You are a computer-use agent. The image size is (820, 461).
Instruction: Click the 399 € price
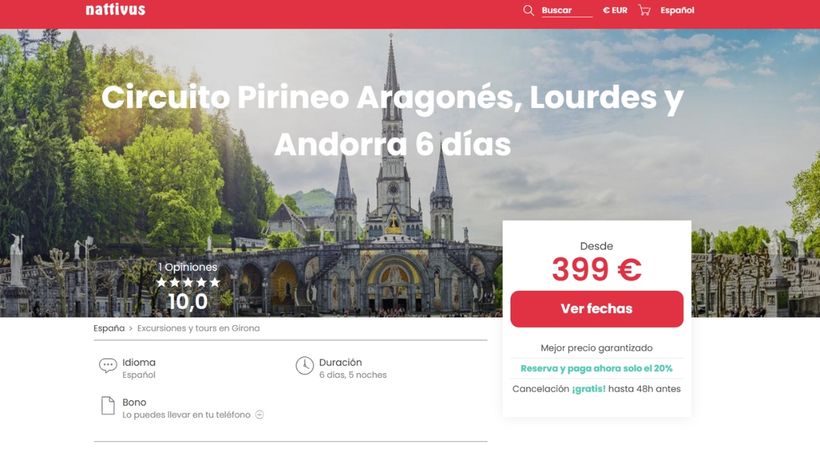tap(597, 270)
